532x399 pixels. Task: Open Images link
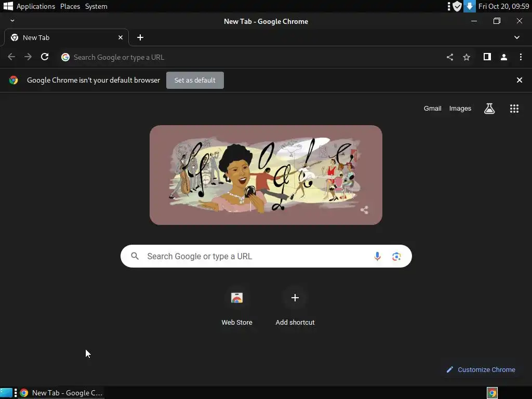(460, 109)
